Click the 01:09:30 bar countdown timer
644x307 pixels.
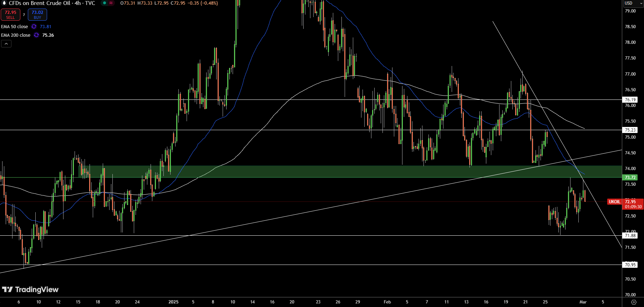point(633,206)
